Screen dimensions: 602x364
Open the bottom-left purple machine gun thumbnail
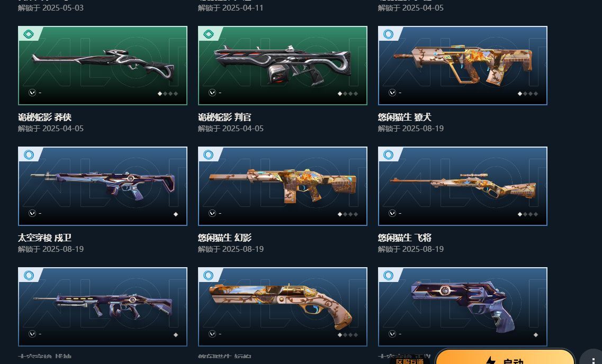point(103,307)
